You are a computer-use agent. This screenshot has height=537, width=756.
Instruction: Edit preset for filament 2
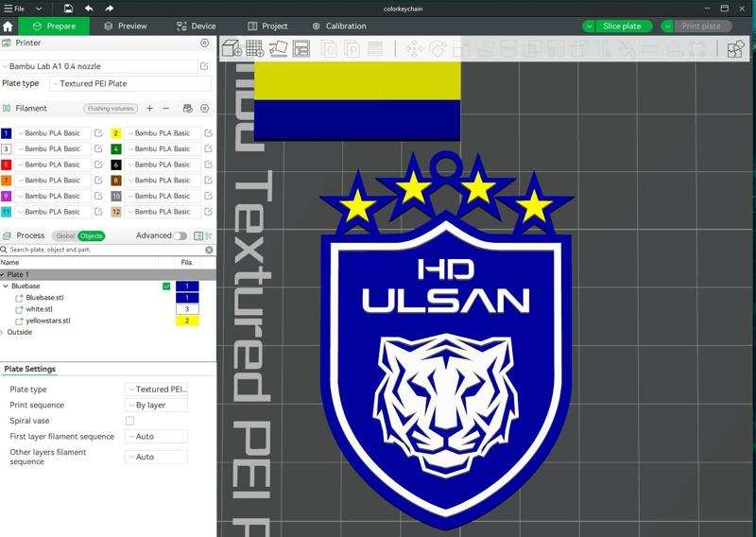(208, 133)
